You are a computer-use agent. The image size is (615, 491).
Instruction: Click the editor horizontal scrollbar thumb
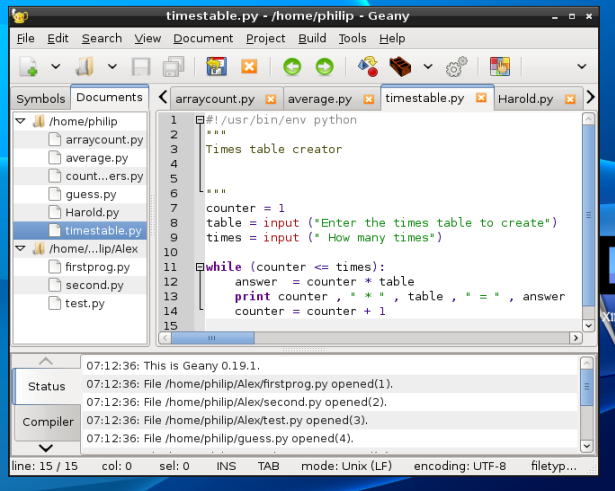point(213,338)
